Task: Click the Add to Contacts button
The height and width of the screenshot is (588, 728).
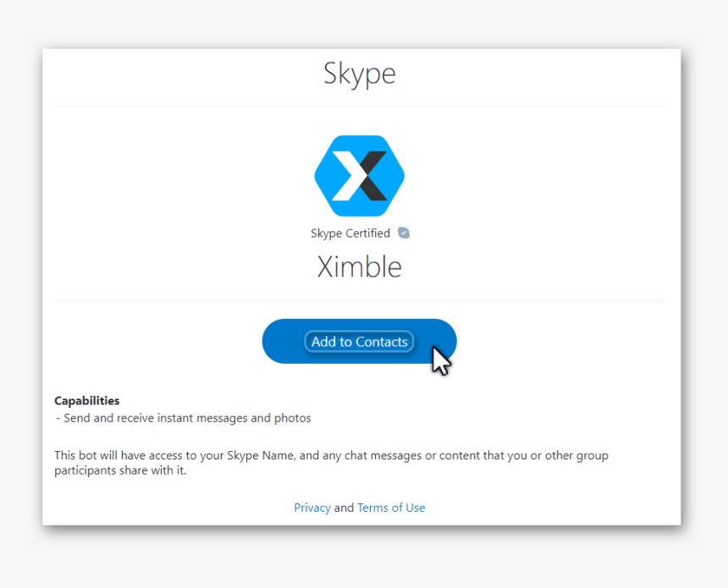Action: pos(359,341)
